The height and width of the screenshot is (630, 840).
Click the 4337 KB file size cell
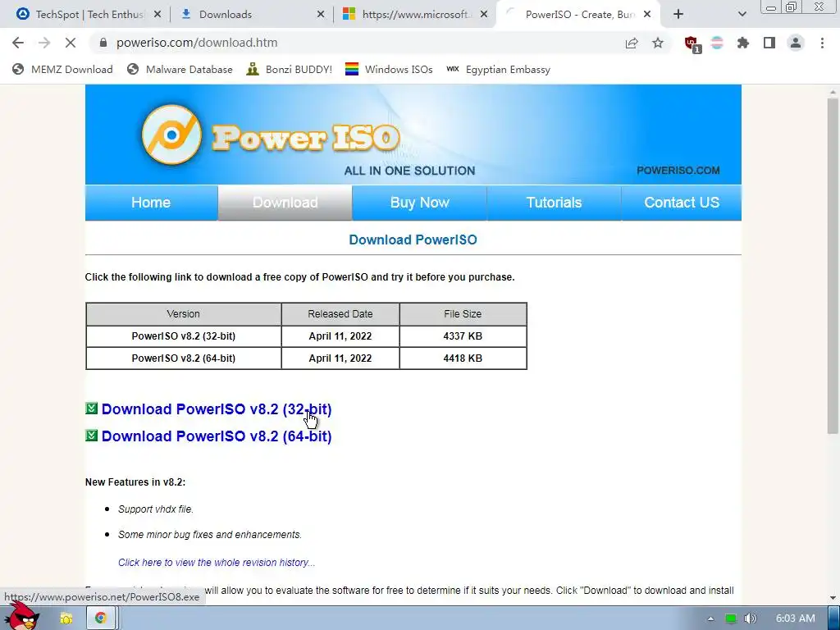point(463,336)
